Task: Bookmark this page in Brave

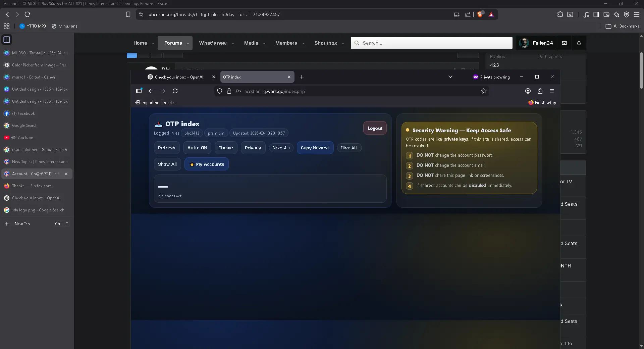Action: [128, 14]
